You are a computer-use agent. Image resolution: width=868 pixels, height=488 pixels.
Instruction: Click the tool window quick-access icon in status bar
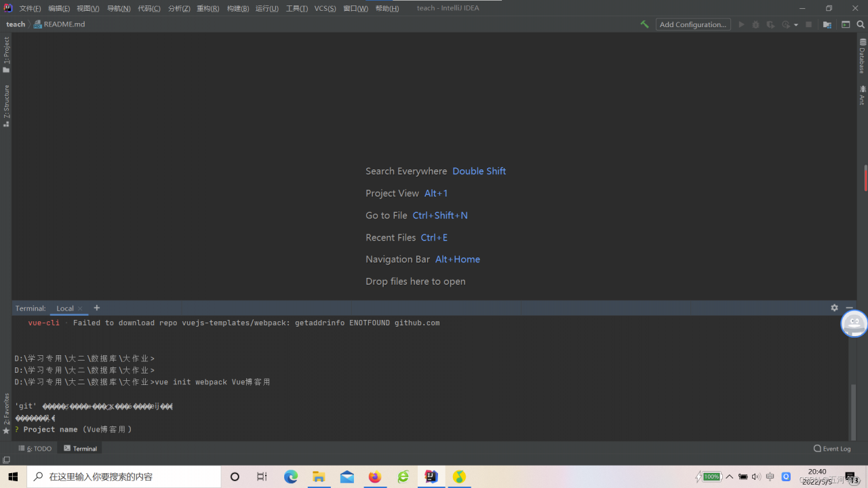click(x=6, y=460)
